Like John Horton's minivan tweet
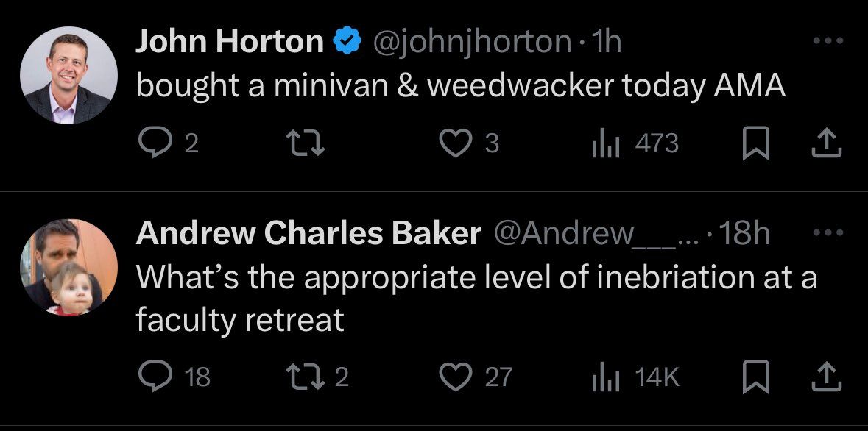This screenshot has height=431, width=868. pos(456,143)
